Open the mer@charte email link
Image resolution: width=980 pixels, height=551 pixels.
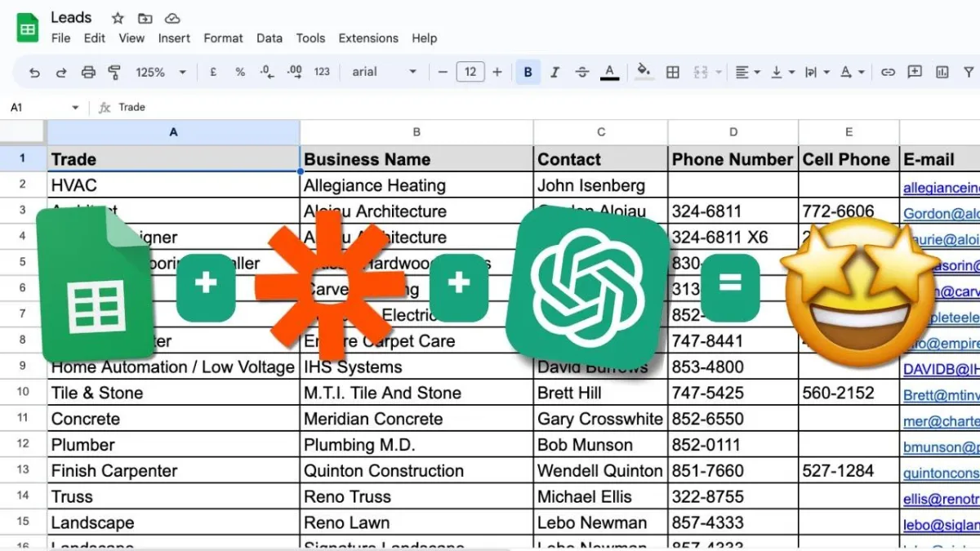[941, 421]
